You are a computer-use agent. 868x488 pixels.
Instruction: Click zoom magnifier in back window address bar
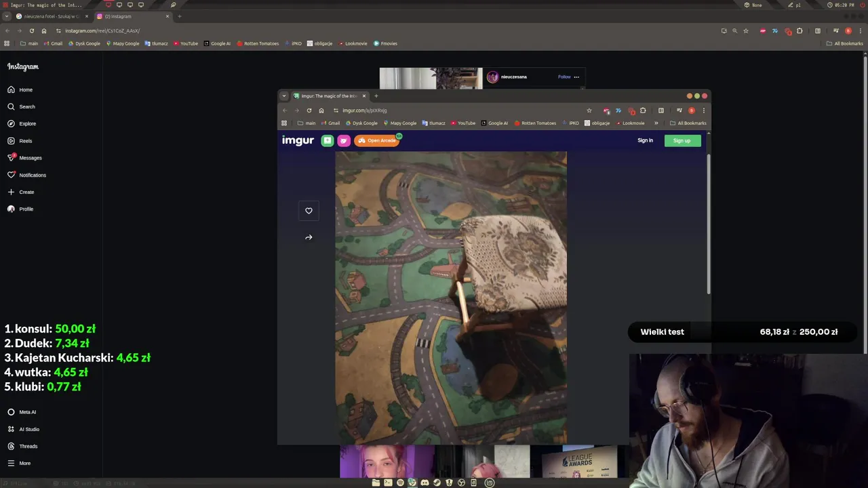pyautogui.click(x=734, y=30)
